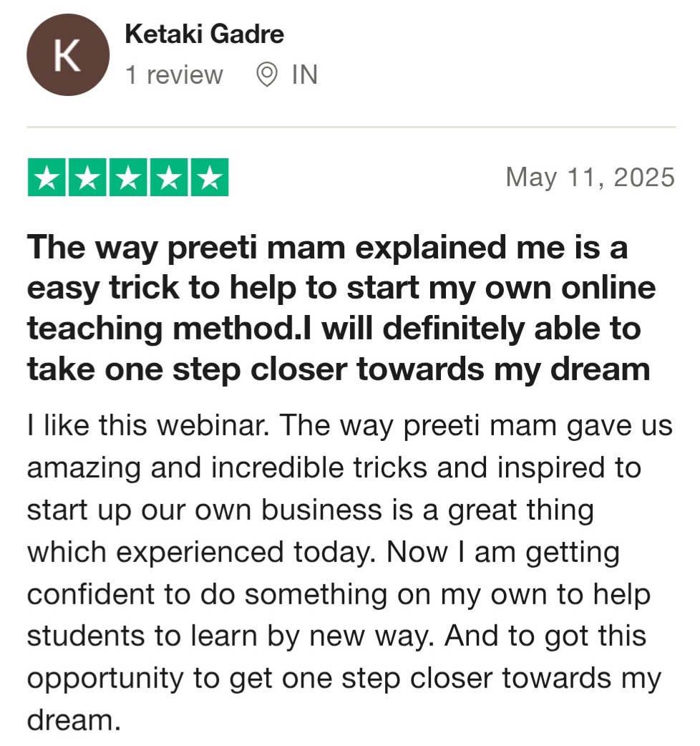Click the last body word 'dream.'
This screenshot has width=700, height=746.
click(x=74, y=720)
